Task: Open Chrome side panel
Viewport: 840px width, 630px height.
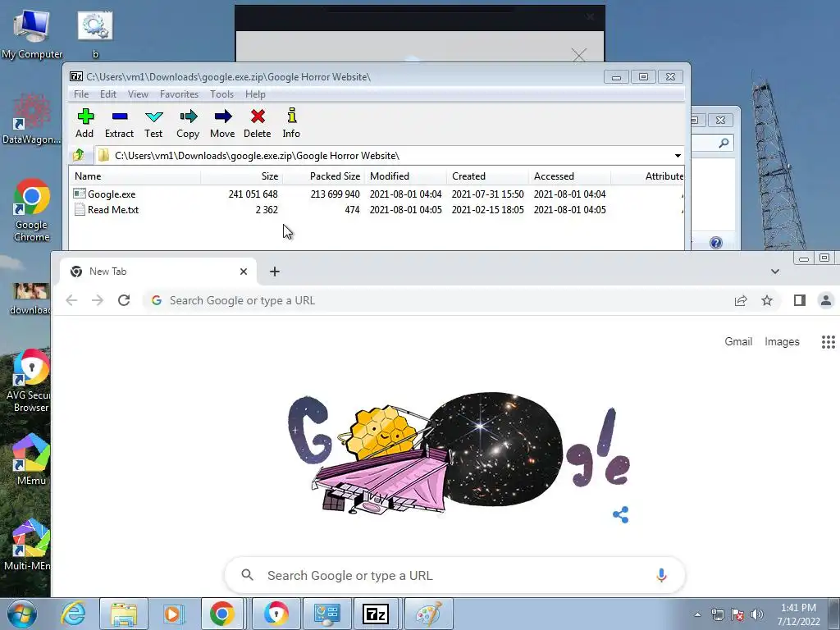Action: 800,300
